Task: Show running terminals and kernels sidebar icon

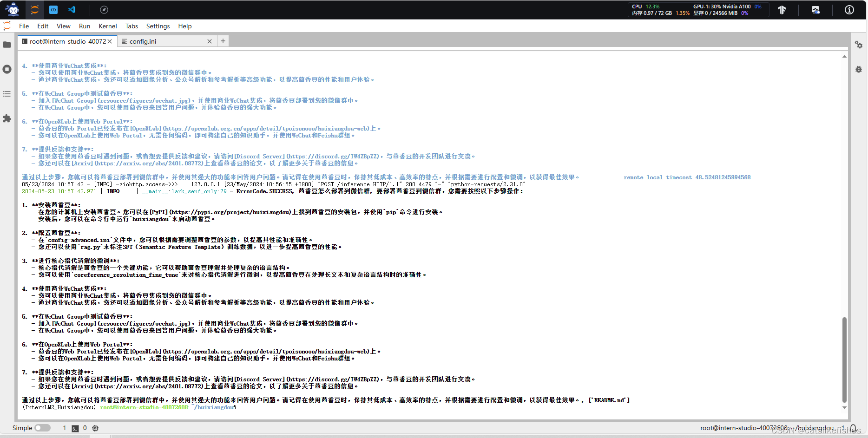Action: (x=7, y=69)
